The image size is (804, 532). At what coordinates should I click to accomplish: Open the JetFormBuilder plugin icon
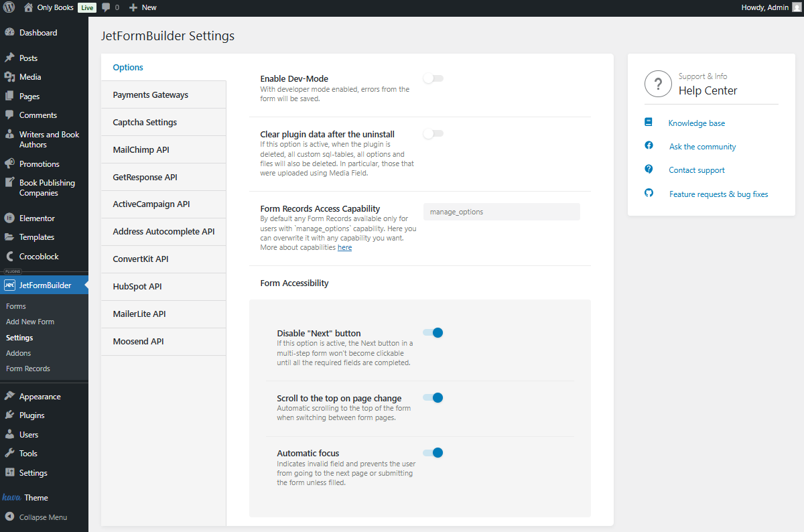(11, 285)
